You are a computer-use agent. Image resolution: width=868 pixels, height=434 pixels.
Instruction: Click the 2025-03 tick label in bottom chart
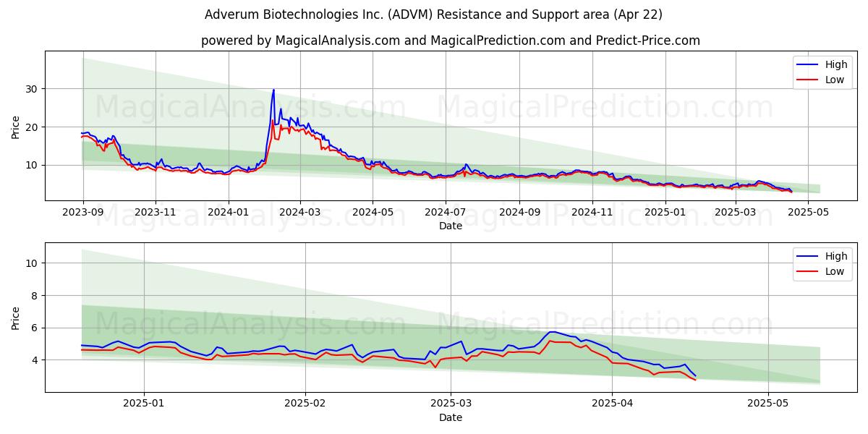[451, 404]
